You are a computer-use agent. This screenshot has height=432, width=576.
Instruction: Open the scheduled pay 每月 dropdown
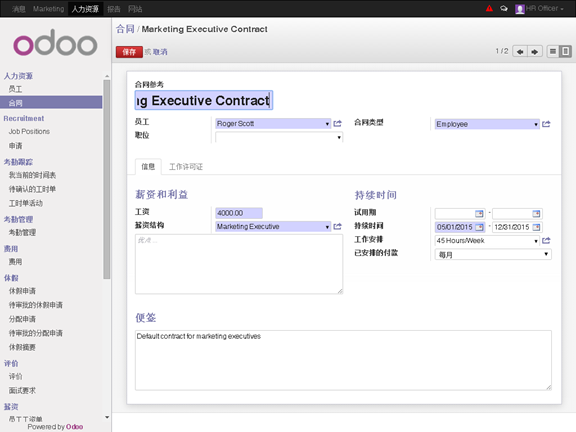493,254
